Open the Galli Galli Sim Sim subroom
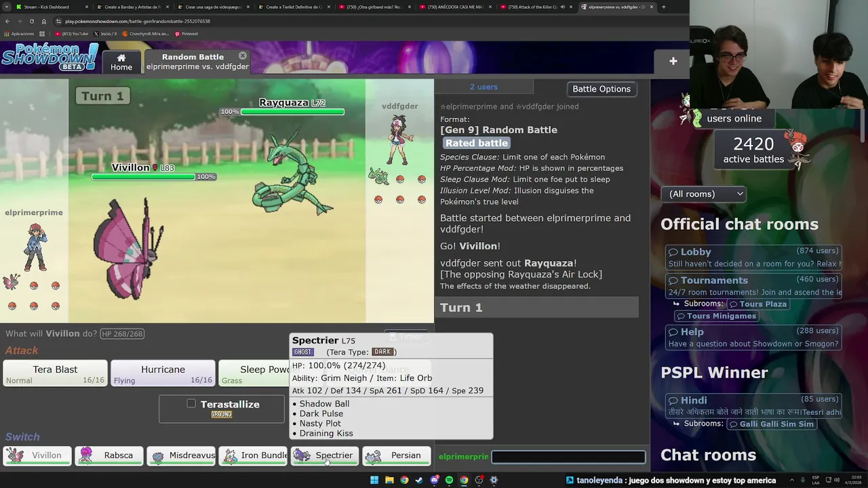Viewport: 868px width, 488px height. pos(770,424)
